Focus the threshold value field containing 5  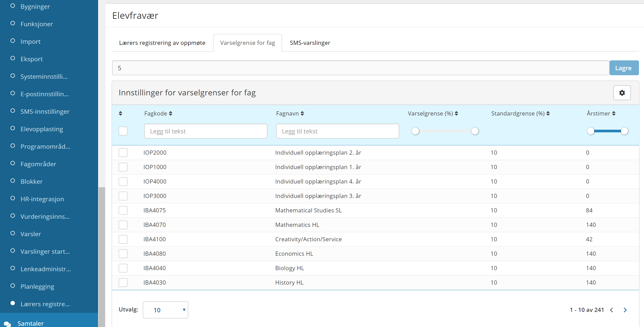click(360, 68)
